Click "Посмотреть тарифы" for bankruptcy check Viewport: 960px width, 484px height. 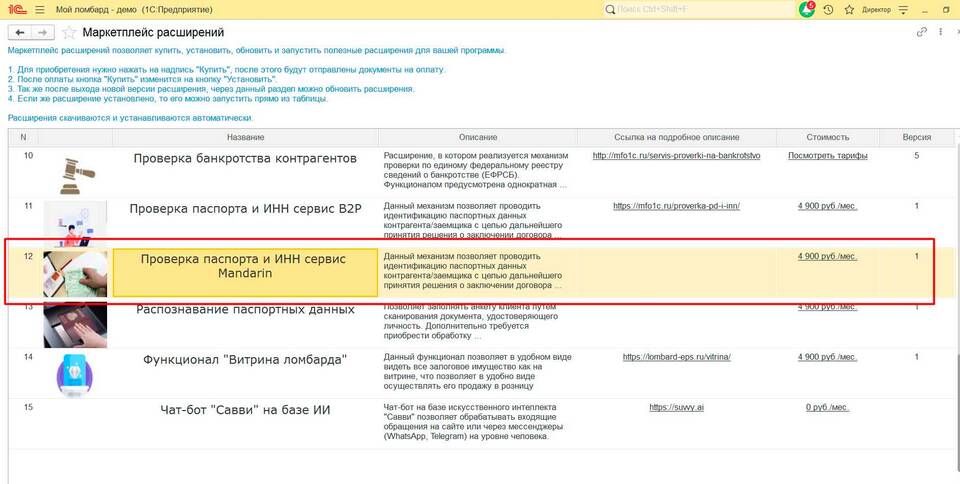click(827, 156)
